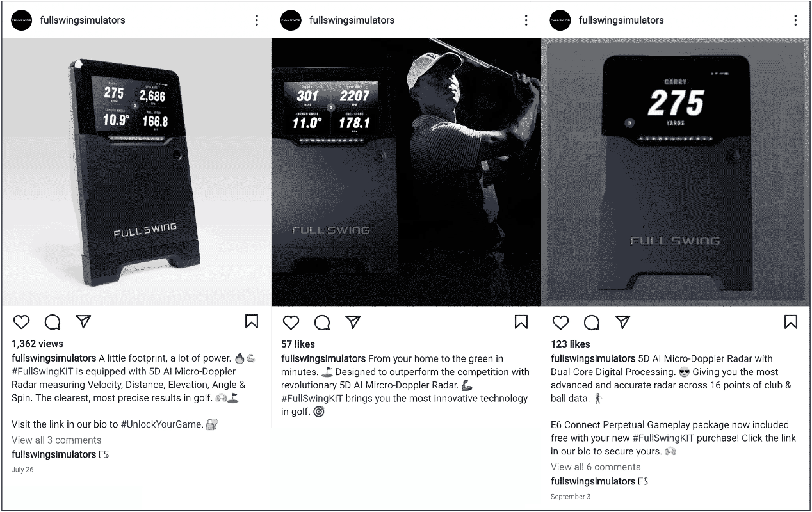Open the golfer swinging club image
The height and width of the screenshot is (512, 812).
click(x=406, y=172)
